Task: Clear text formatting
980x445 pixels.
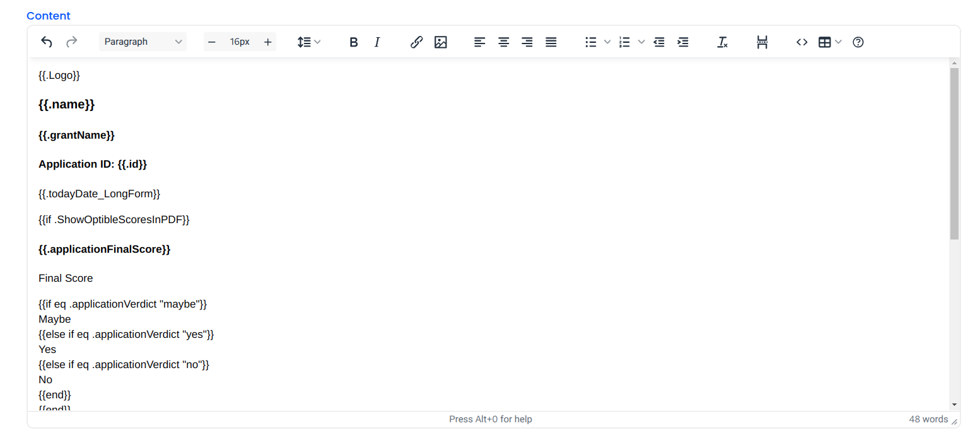Action: pyautogui.click(x=722, y=42)
